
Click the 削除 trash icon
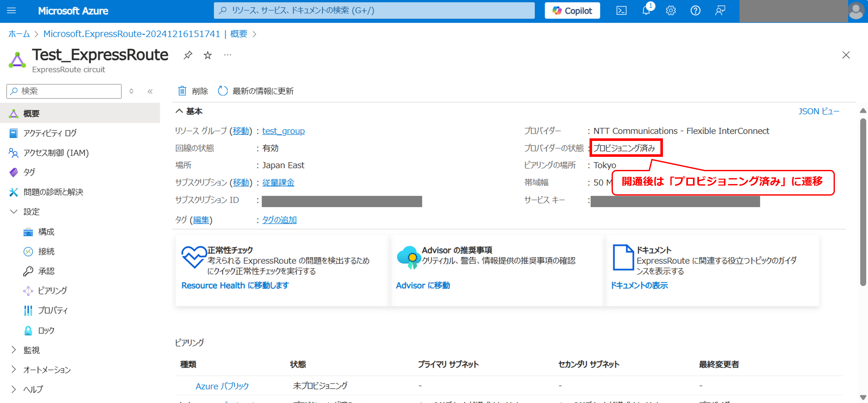click(x=182, y=91)
